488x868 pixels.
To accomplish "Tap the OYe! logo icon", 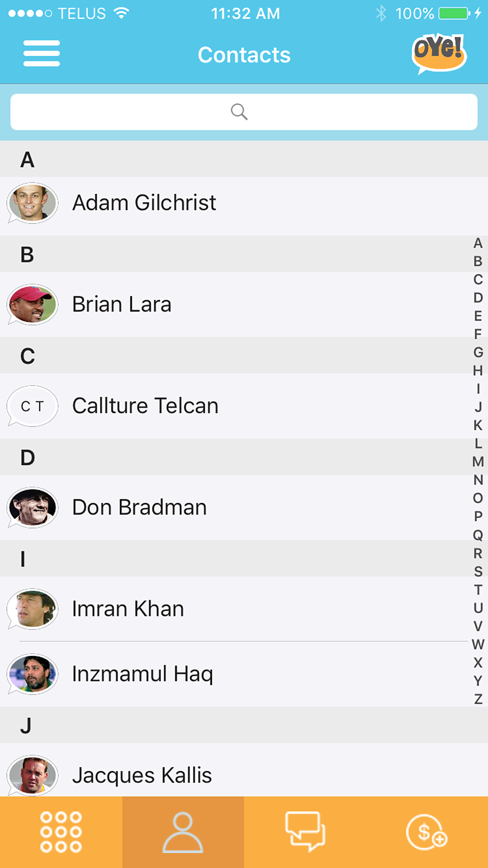I will click(x=439, y=54).
